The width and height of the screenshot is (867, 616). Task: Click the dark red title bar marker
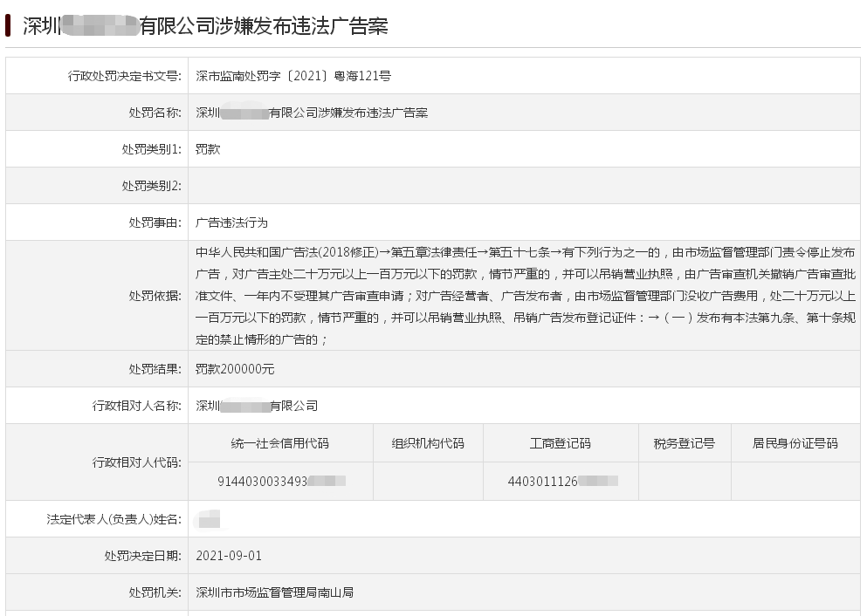click(x=8, y=25)
